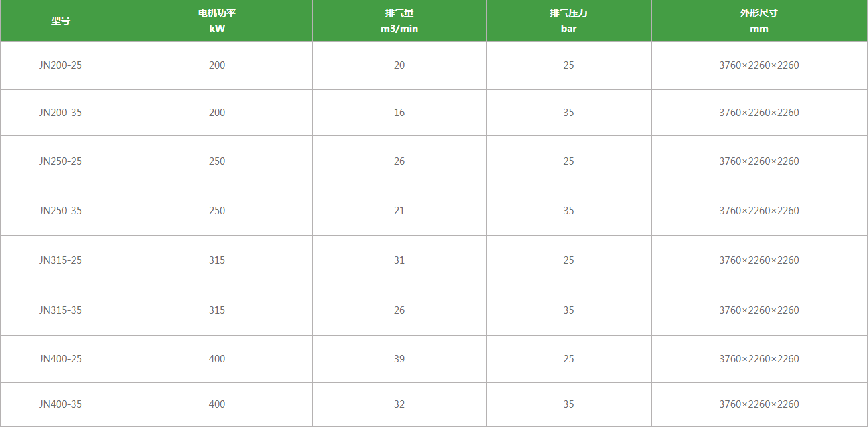This screenshot has width=868, height=427.
Task: Select the 排气压力 bar header
Action: (568, 21)
